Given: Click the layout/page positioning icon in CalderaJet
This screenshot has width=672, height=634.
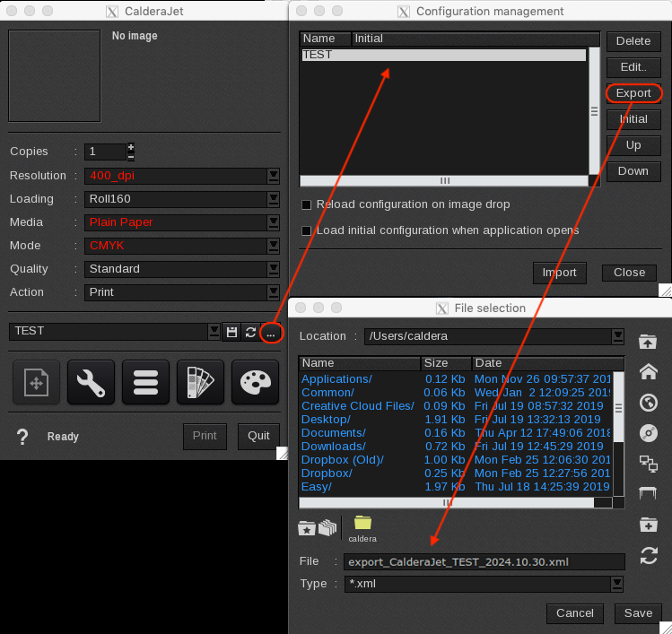Looking at the screenshot, I should pos(36,382).
